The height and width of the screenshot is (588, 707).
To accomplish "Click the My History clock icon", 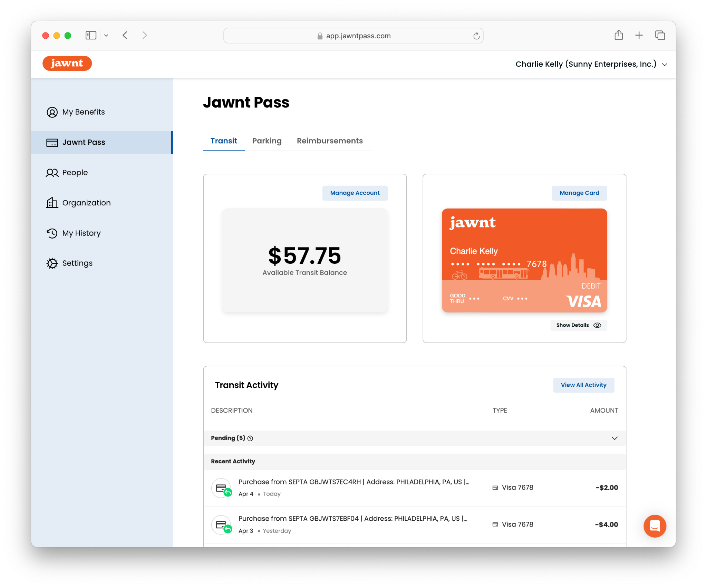I will 52,233.
